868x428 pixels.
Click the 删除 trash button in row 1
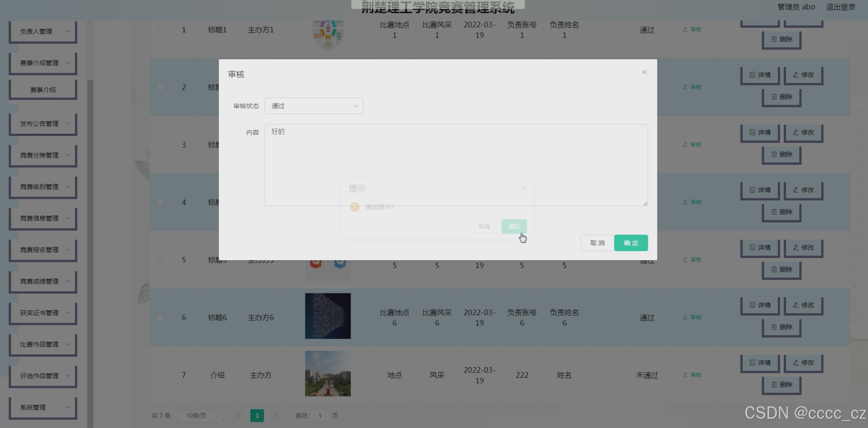tap(782, 39)
